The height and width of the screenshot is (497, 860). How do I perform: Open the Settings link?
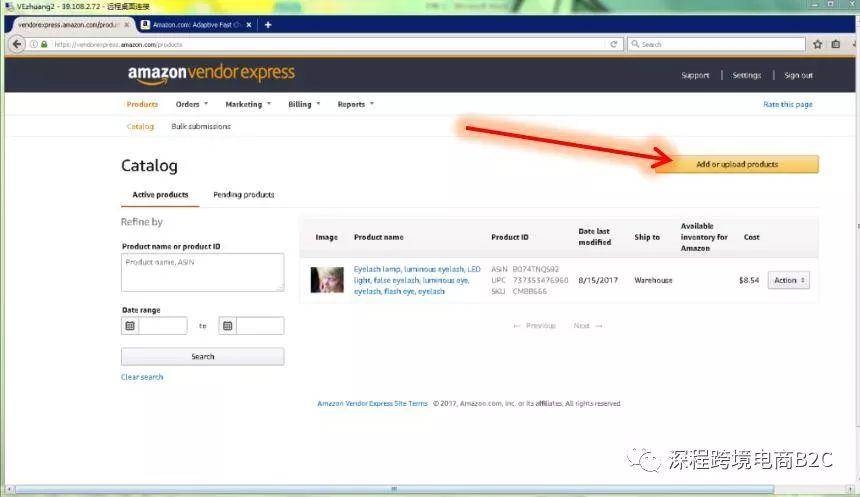pyautogui.click(x=747, y=75)
